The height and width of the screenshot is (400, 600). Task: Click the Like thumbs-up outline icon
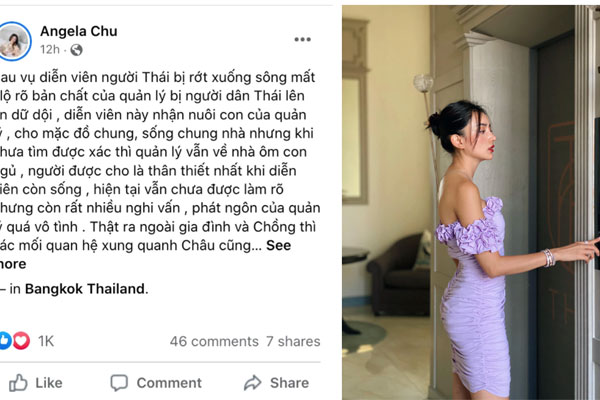[18, 382]
